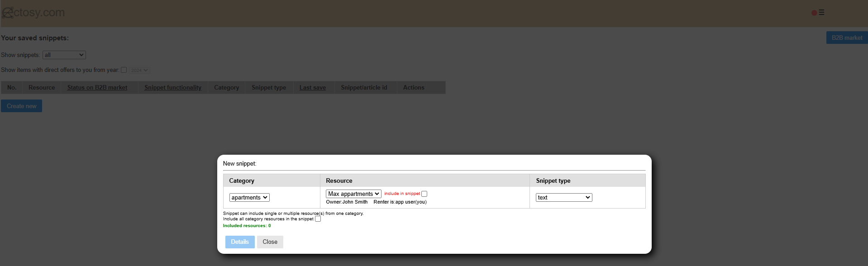Enable include all category resources checkbox
The image size is (868, 266).
point(318,219)
